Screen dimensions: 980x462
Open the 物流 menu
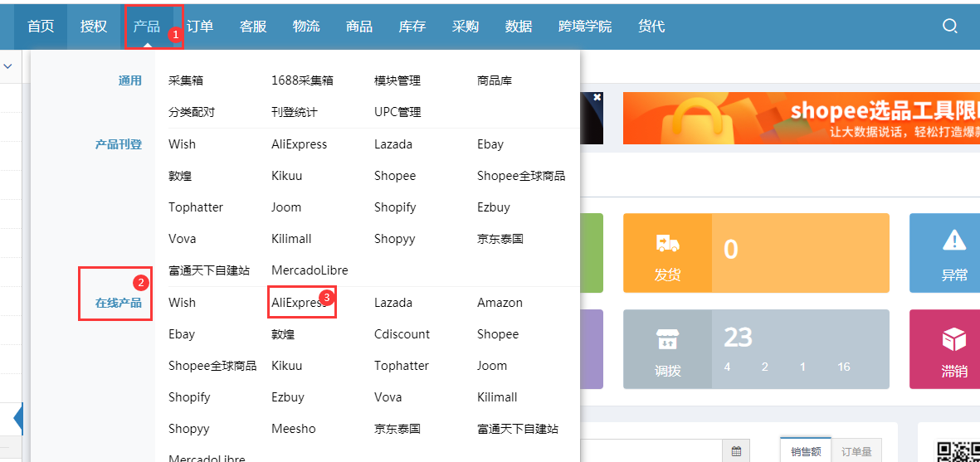(305, 26)
